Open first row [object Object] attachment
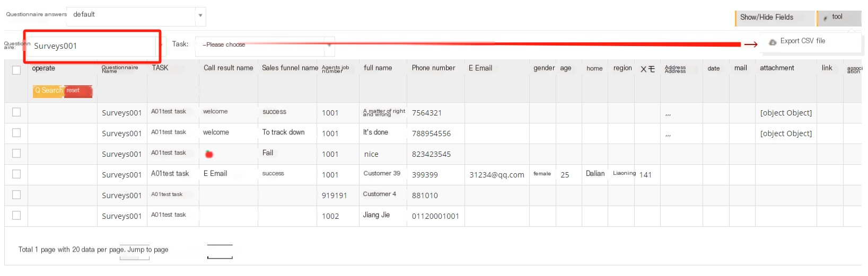Screen dimensions: 868x276 pos(786,113)
